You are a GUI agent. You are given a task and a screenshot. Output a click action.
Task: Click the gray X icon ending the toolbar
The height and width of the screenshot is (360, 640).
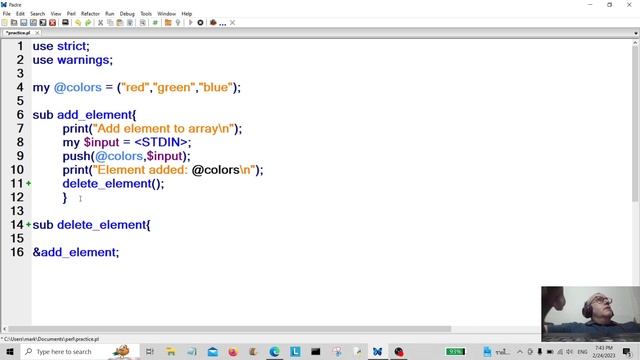click(232, 23)
